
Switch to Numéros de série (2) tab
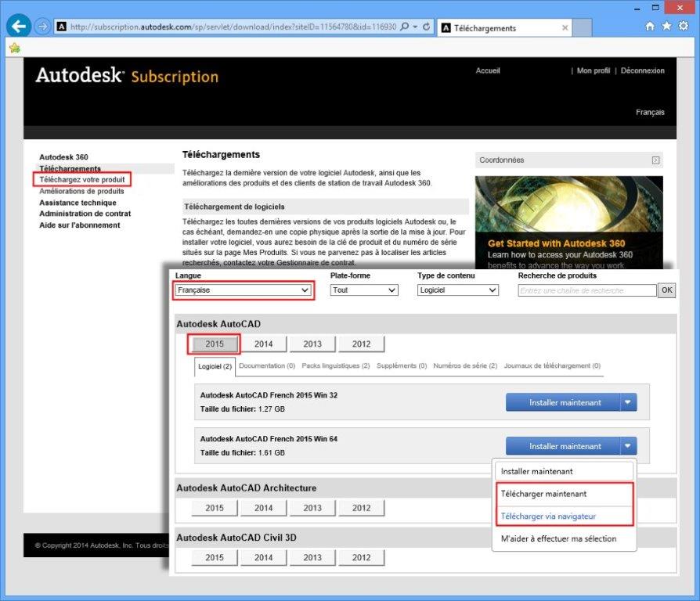tap(465, 366)
